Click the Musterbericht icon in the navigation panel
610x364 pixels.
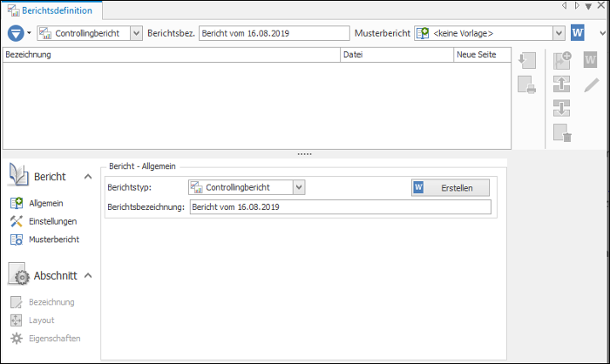point(17,239)
